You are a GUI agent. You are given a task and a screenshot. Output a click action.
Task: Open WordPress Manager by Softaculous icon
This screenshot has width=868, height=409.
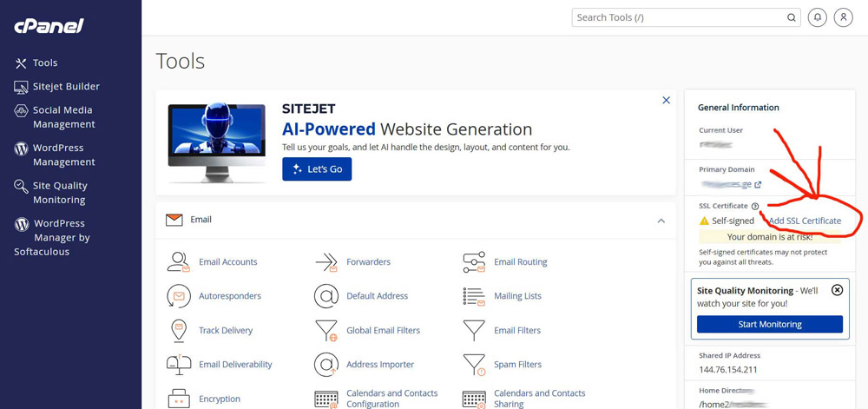pyautogui.click(x=22, y=223)
